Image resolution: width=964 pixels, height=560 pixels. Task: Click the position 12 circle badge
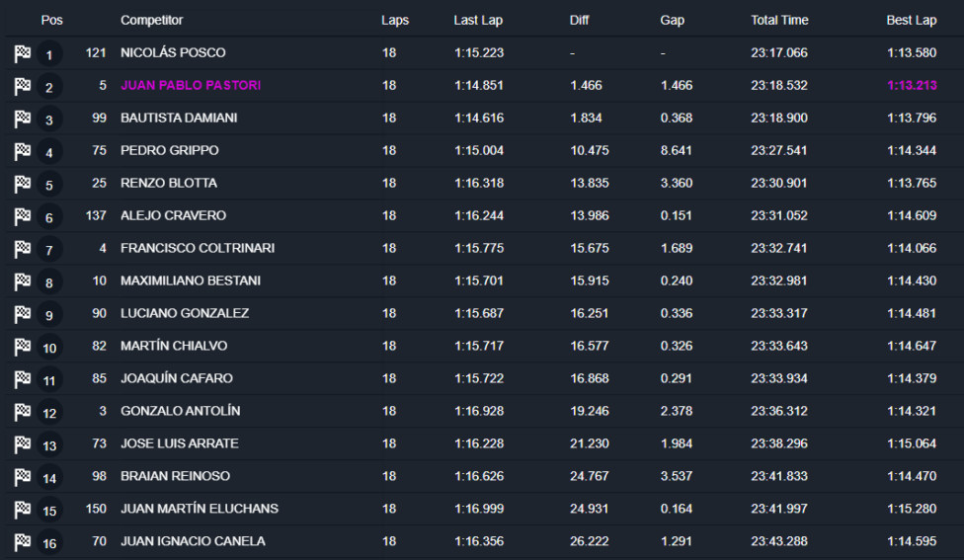point(49,413)
